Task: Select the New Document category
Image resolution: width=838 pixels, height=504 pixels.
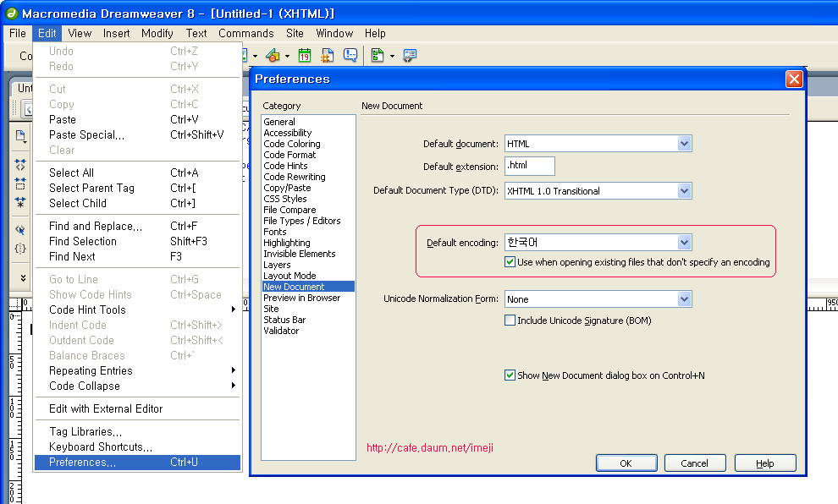Action: [x=308, y=287]
